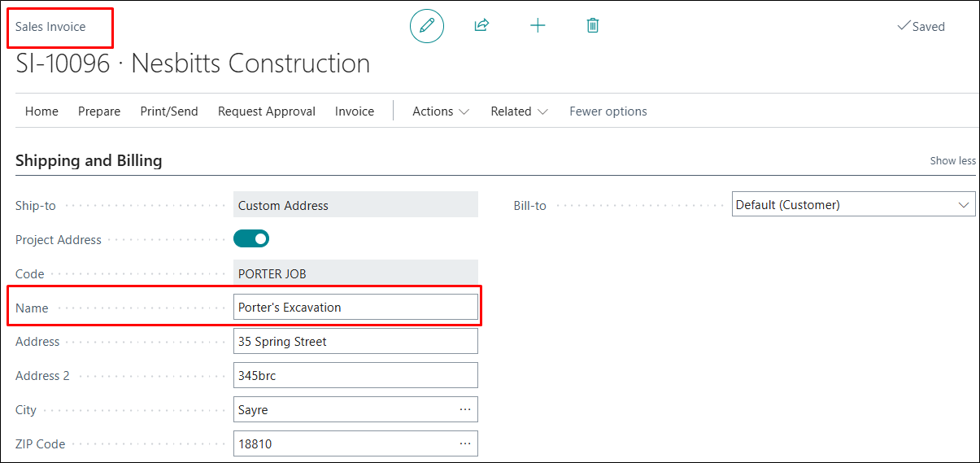980x463 pixels.
Task: Open the Print/Send menu
Action: tap(169, 111)
